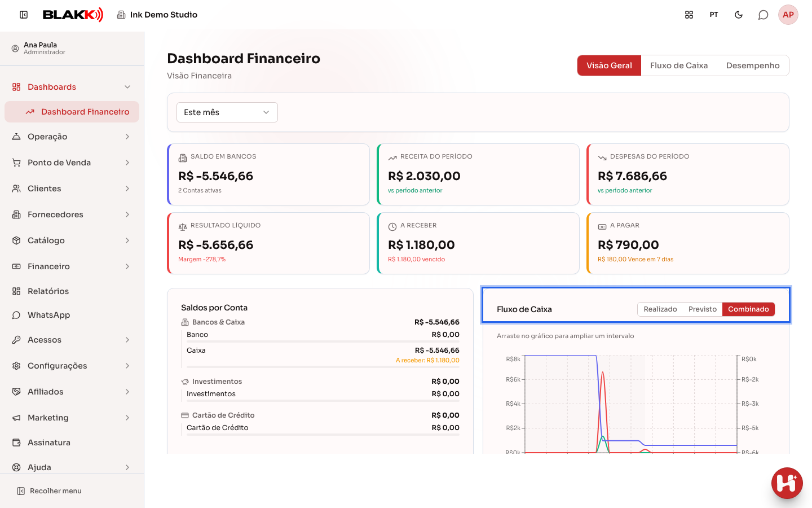Expand the Configurações submenu chevron

(127, 366)
